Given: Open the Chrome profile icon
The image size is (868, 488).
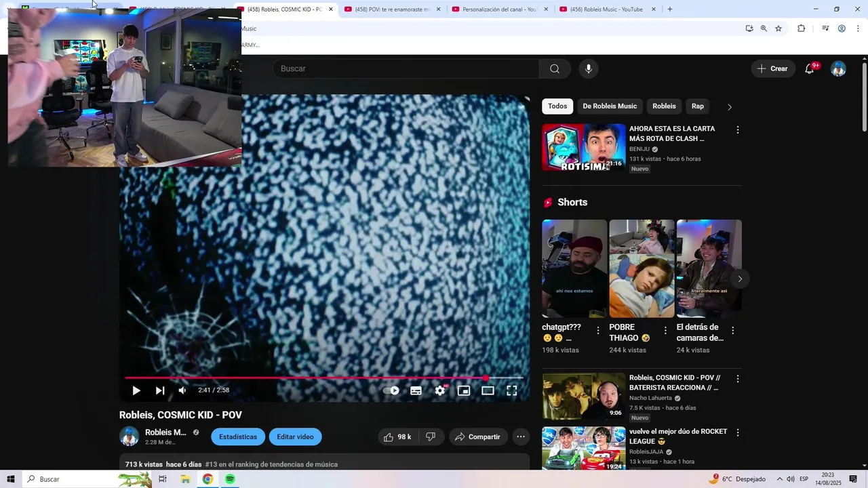Looking at the screenshot, I should (x=842, y=28).
